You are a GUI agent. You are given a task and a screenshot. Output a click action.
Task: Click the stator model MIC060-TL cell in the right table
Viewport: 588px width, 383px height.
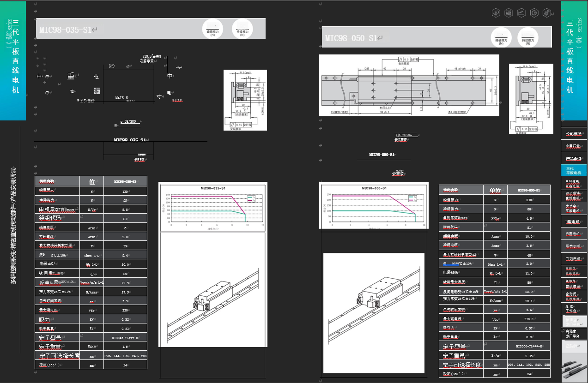pos(529,346)
